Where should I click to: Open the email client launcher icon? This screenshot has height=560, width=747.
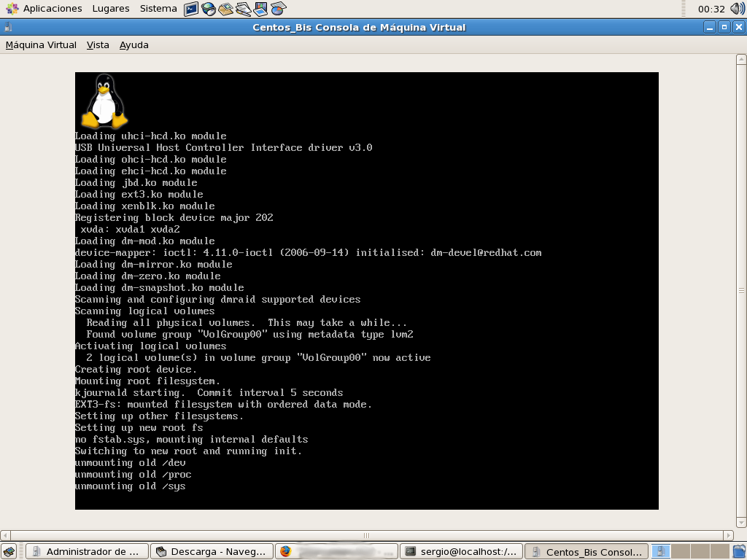click(x=226, y=9)
